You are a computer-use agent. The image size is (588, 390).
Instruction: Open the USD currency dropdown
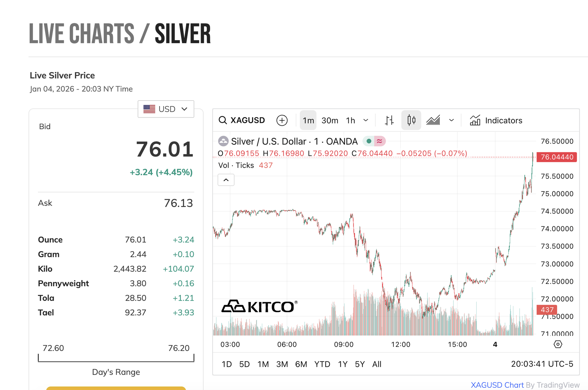[166, 109]
